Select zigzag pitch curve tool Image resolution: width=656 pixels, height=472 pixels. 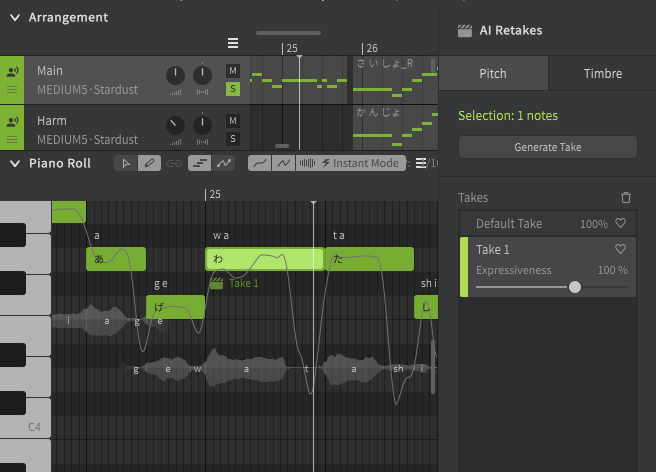click(x=284, y=163)
